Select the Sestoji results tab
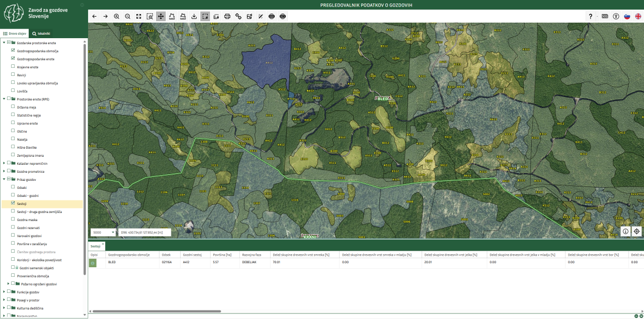Image resolution: width=644 pixels, height=319 pixels. click(x=95, y=247)
